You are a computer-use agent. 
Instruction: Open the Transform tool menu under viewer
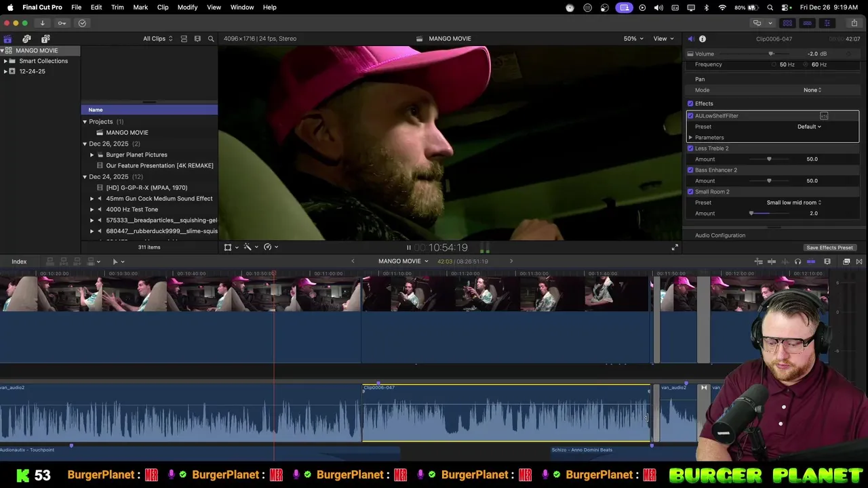[x=230, y=247]
